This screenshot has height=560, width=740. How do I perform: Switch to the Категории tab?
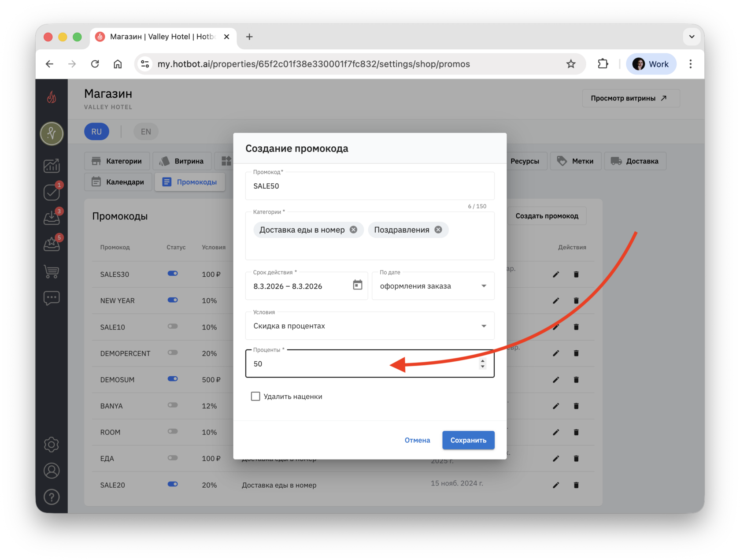point(117,161)
